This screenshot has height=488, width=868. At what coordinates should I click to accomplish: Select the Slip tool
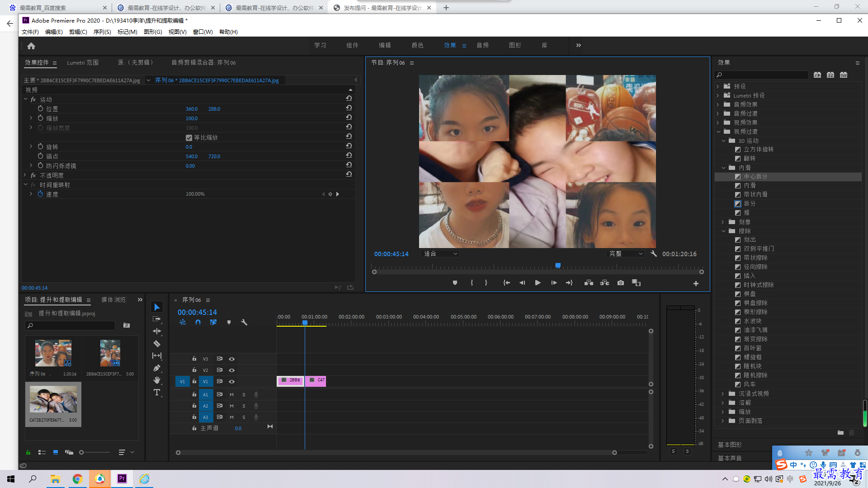[x=157, y=356]
